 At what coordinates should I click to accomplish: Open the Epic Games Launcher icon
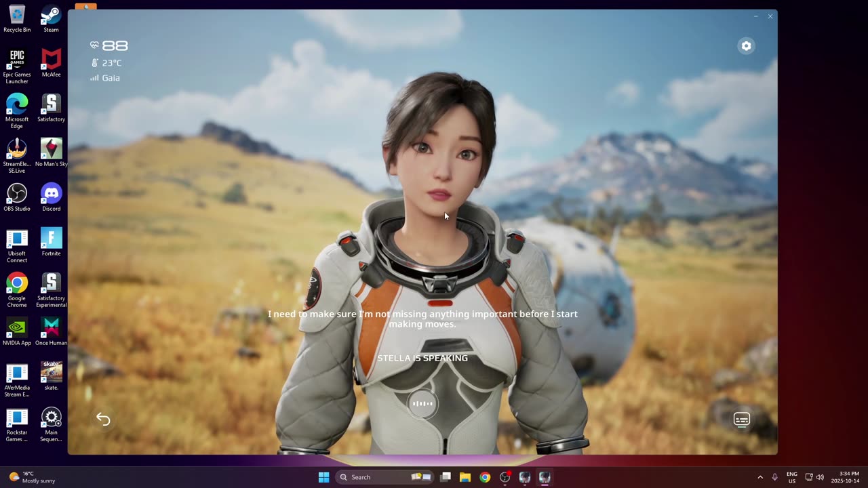tap(17, 66)
